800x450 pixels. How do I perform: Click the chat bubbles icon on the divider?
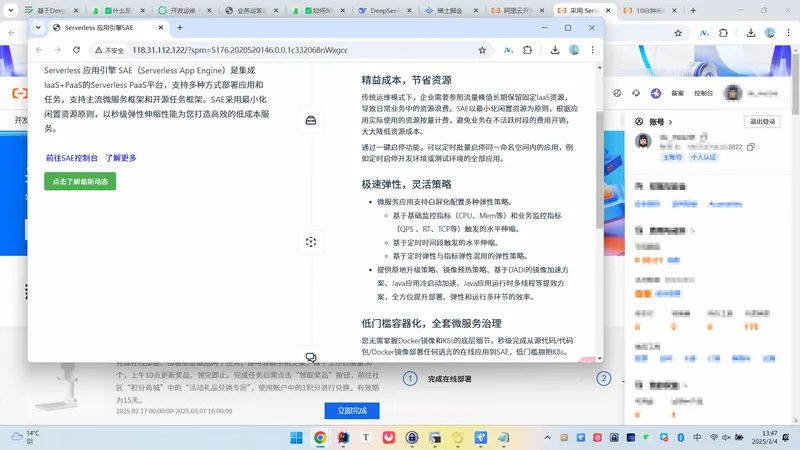[311, 357]
